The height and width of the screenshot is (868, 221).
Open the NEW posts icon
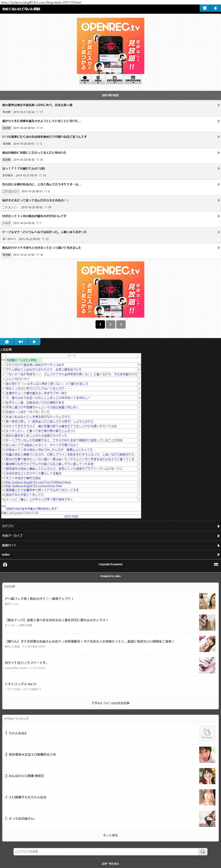(98, 79)
